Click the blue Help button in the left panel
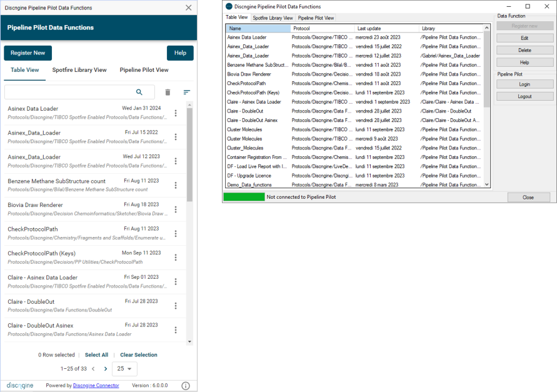This screenshot has width=557, height=392. pyautogui.click(x=180, y=53)
